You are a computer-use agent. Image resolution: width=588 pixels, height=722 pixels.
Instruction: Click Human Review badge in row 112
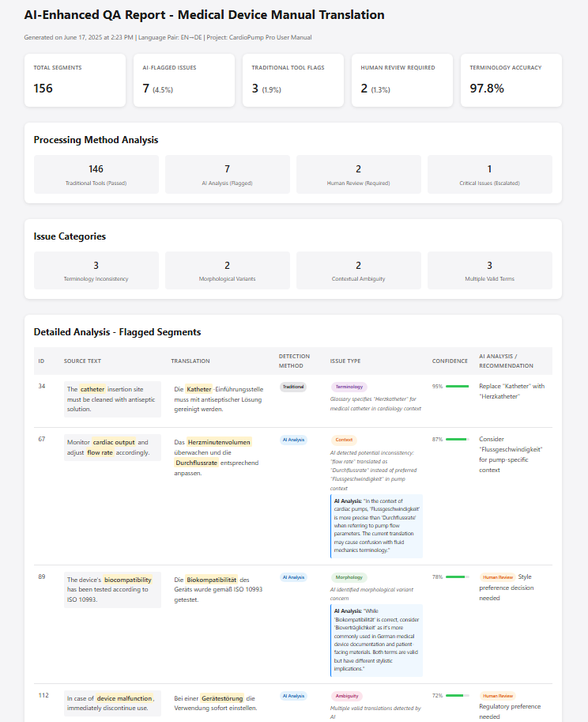coord(498,696)
